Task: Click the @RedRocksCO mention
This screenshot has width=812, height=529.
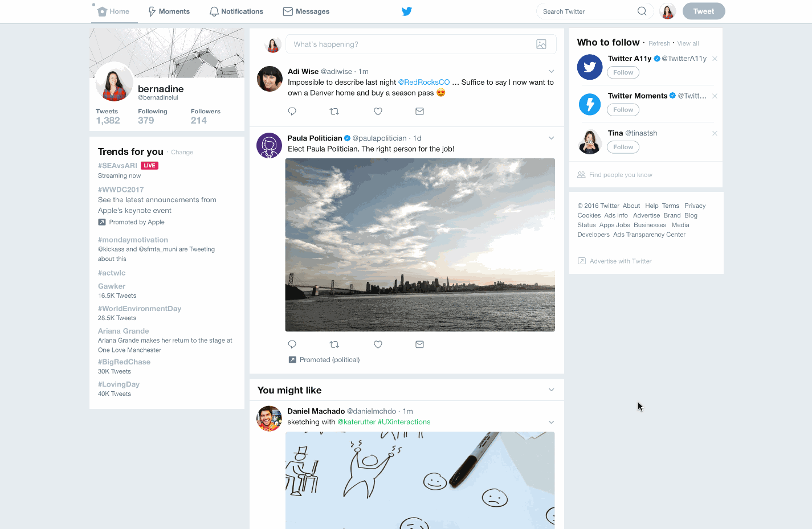Action: pyautogui.click(x=424, y=83)
